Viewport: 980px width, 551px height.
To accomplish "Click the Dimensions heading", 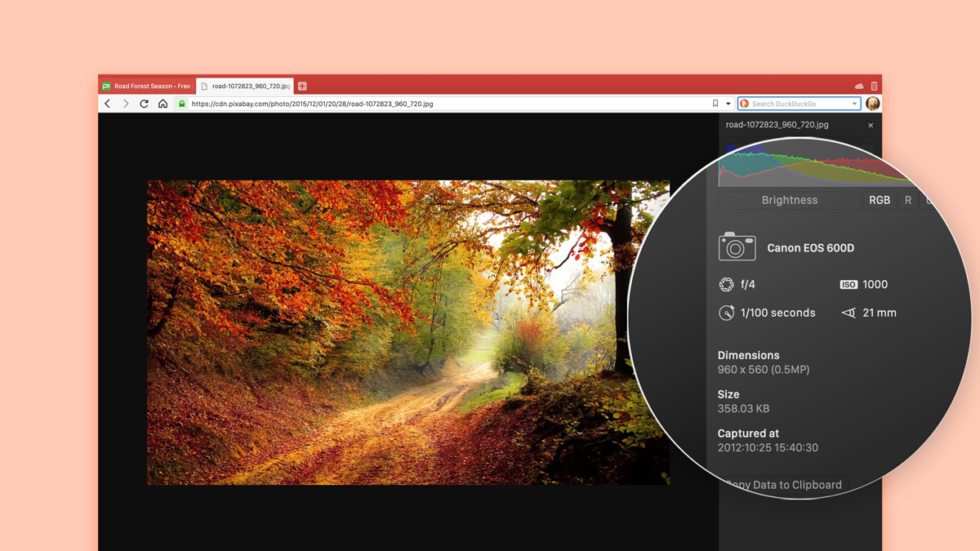I will (748, 355).
